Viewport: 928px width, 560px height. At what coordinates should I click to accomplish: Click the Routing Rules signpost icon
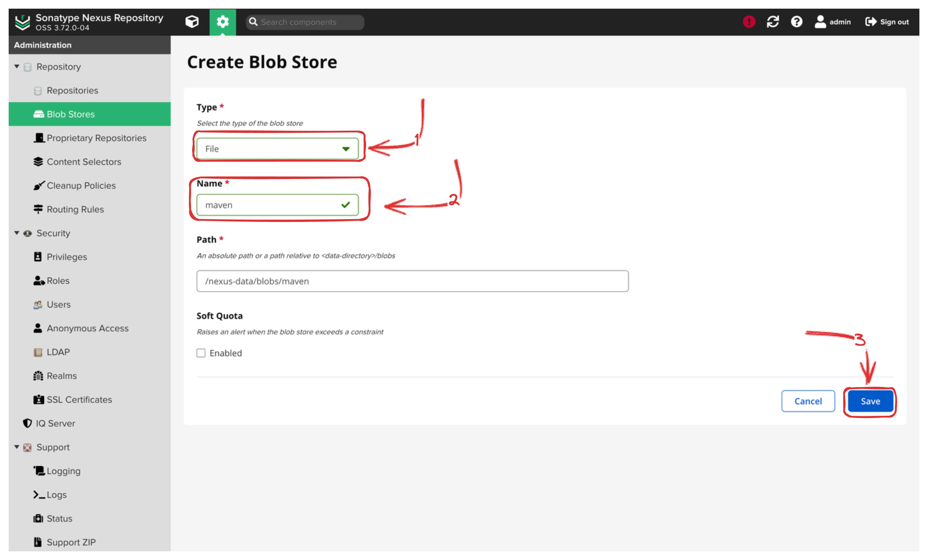[x=38, y=209]
